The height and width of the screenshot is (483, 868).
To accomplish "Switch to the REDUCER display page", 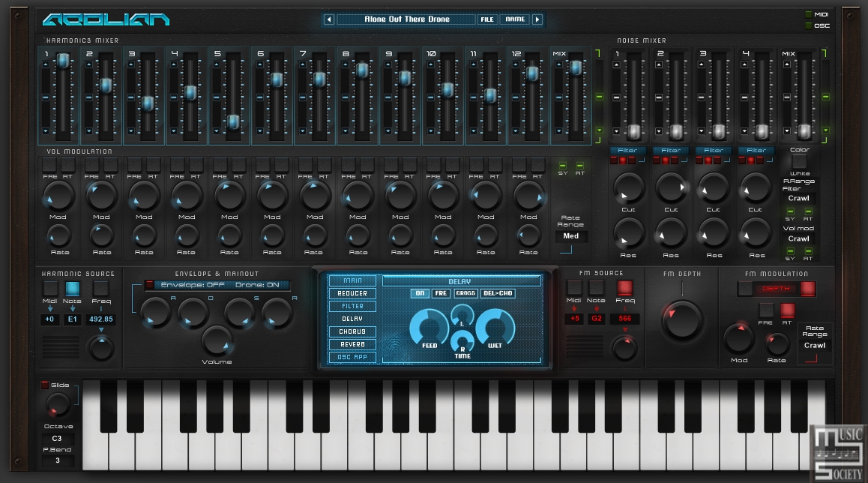I will 352,293.
